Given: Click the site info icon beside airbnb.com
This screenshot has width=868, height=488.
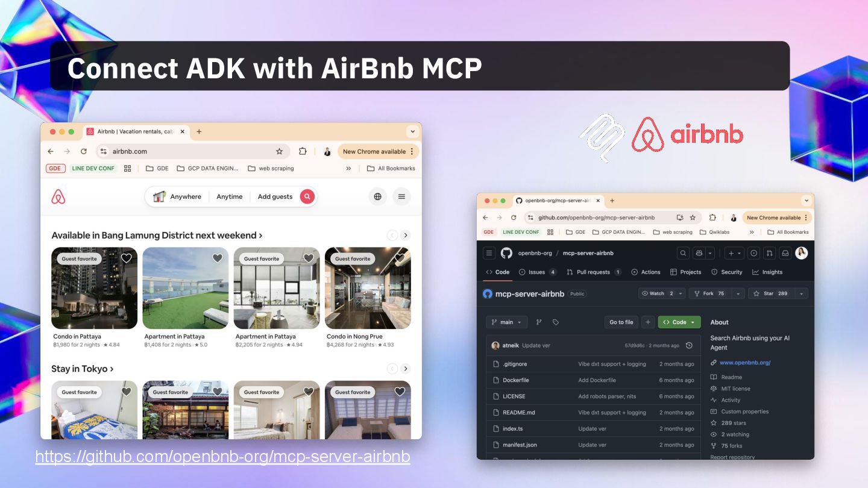Looking at the screenshot, I should click(103, 151).
